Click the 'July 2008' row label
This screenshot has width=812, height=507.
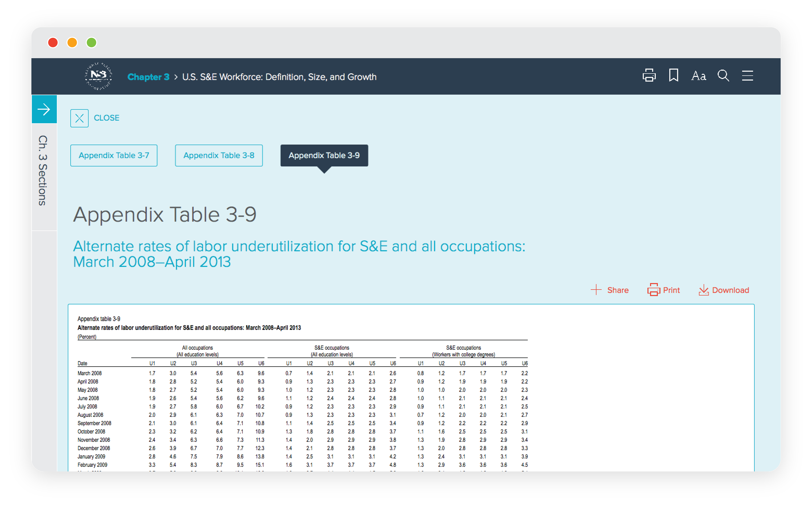coord(87,407)
